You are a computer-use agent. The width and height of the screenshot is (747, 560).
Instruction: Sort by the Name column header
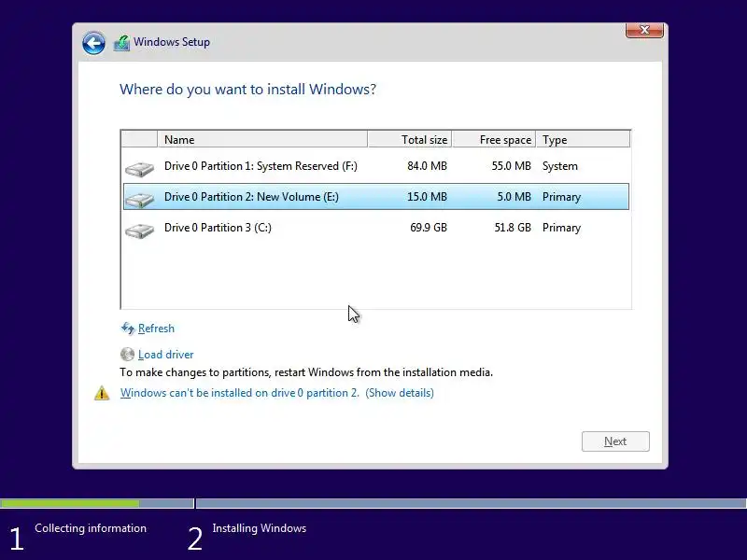[262, 139]
